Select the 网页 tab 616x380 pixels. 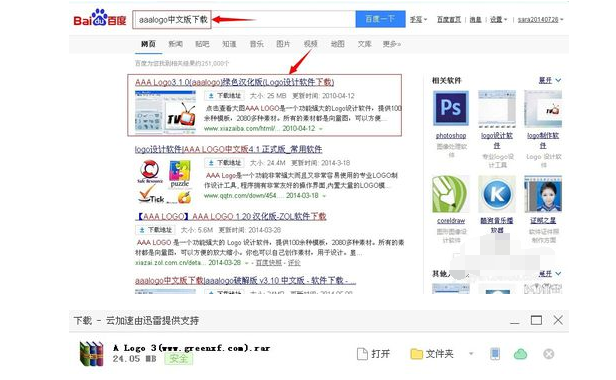click(148, 44)
